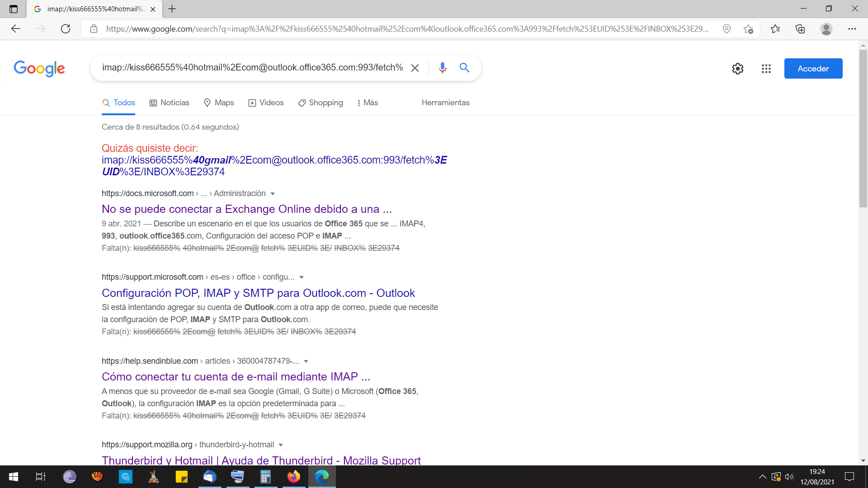Viewport: 868px width, 488px height.
Task: Switch to the Videos tab
Action: pyautogui.click(x=266, y=103)
